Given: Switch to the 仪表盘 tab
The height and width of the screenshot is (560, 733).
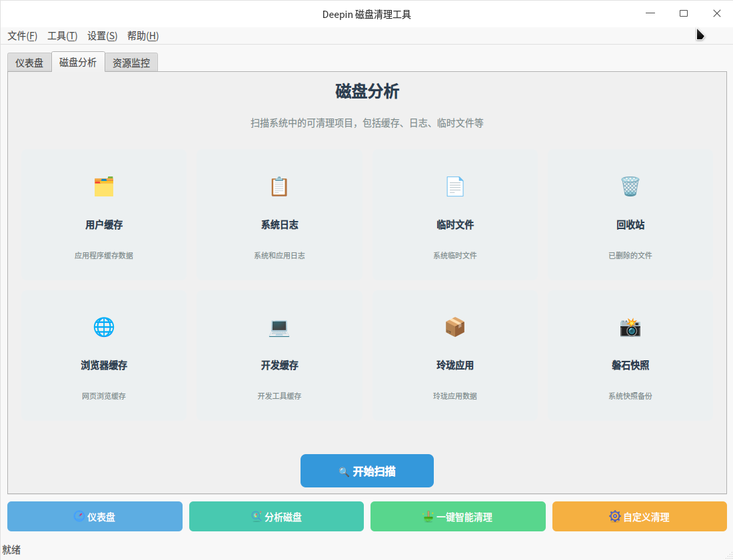Looking at the screenshot, I should tap(29, 63).
